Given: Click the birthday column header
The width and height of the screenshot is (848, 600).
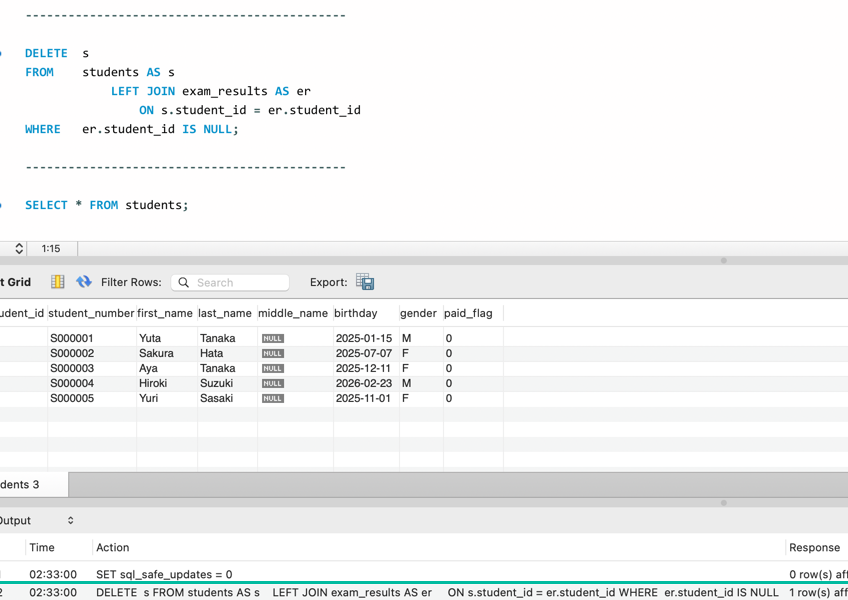Looking at the screenshot, I should 357,313.
